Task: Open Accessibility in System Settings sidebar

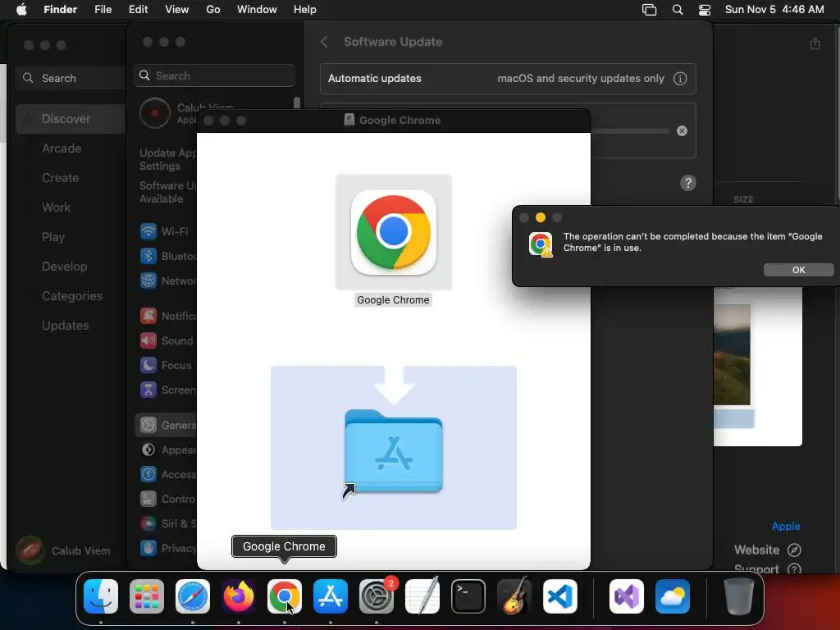Action: 166,475
